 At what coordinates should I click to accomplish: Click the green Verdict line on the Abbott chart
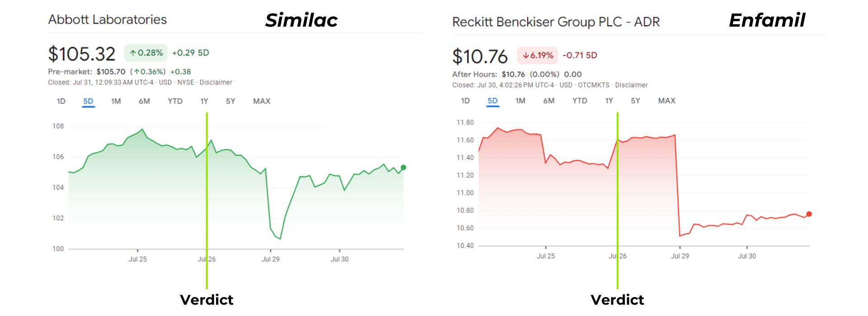pyautogui.click(x=207, y=201)
